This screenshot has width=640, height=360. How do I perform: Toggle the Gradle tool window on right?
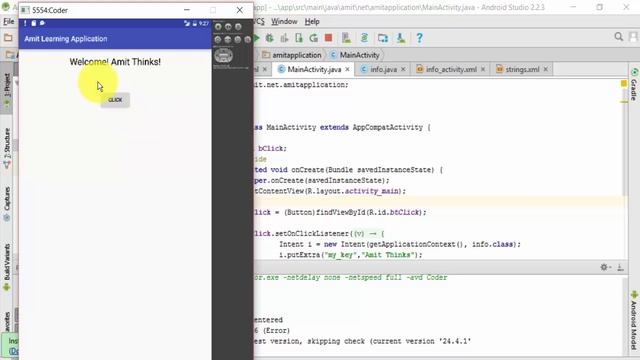[x=634, y=85]
